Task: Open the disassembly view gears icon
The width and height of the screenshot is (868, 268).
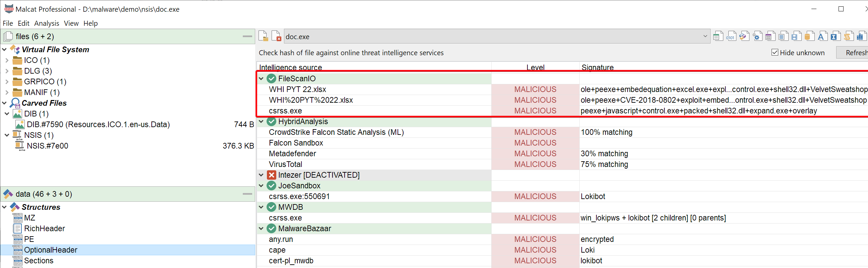Action: (757, 36)
